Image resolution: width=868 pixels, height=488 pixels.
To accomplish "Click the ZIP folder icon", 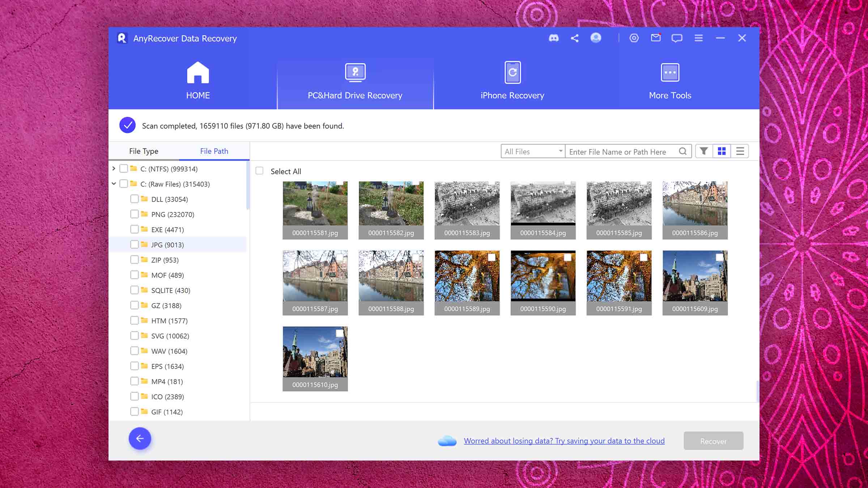I will 144,260.
